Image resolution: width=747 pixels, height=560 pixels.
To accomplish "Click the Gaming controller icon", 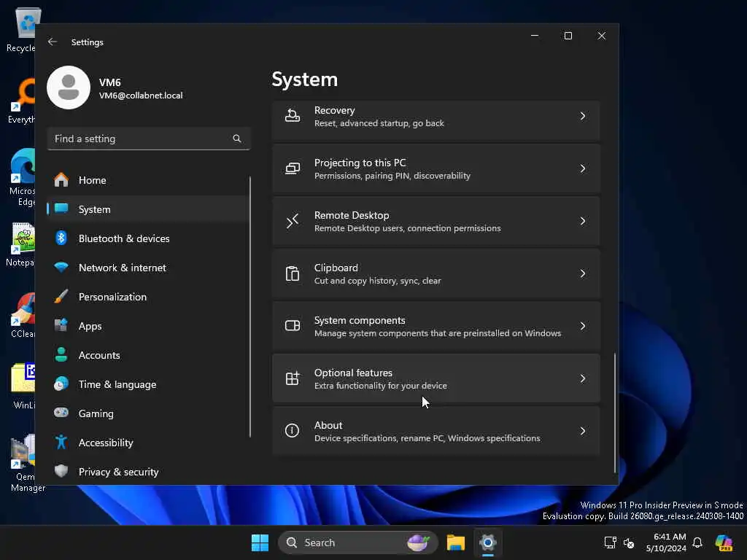I will (x=62, y=413).
